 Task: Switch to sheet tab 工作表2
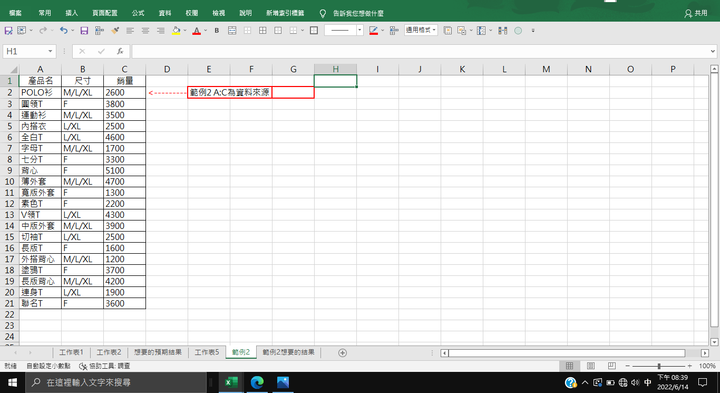[x=109, y=352]
